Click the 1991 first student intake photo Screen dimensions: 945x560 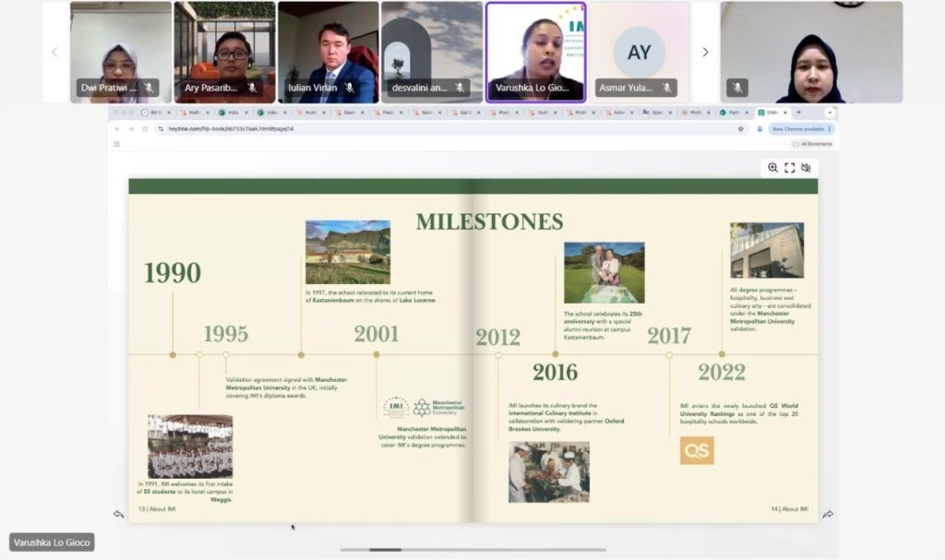[190, 447]
